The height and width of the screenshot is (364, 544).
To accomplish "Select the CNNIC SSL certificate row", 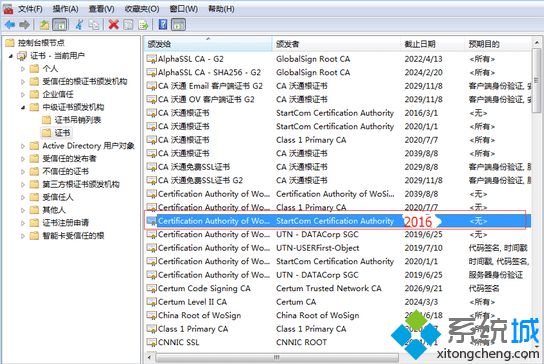I will click(338, 342).
